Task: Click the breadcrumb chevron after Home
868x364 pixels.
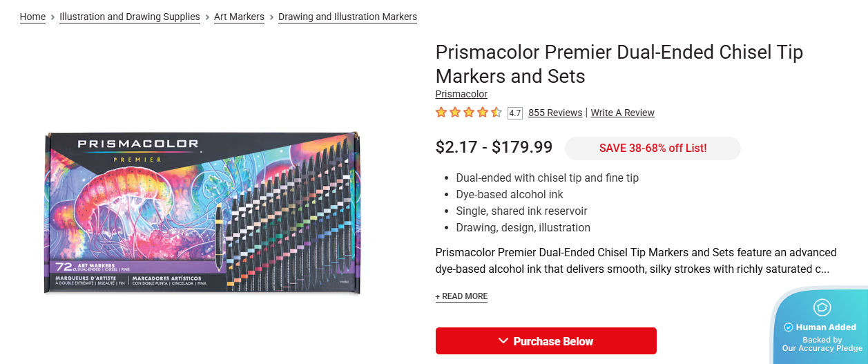Action: (52, 17)
